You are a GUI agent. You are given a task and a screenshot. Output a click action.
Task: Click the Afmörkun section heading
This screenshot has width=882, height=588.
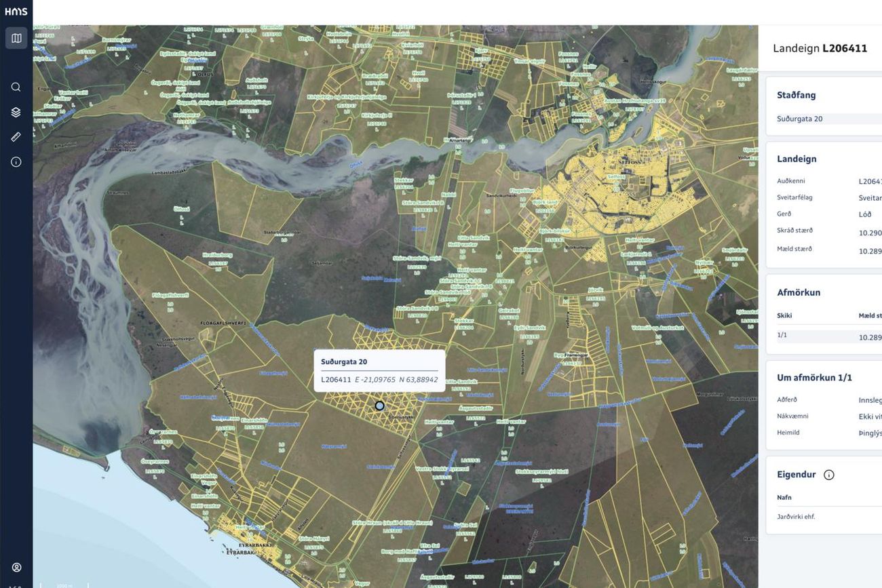799,292
